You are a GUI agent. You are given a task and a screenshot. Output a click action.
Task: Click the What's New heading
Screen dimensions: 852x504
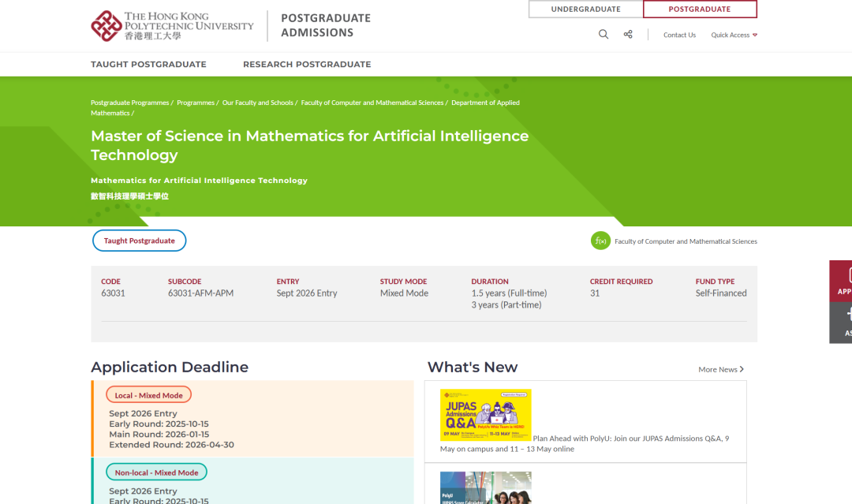(x=473, y=367)
